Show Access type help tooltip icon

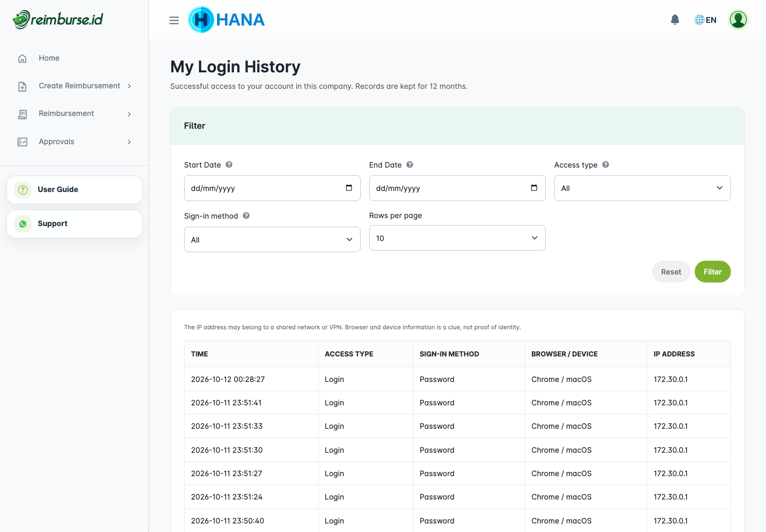click(605, 164)
